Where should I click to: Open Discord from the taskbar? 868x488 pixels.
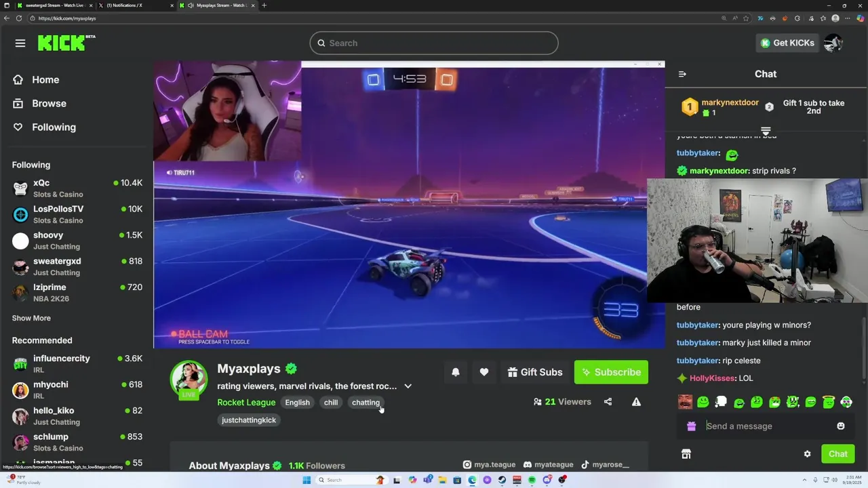click(547, 480)
